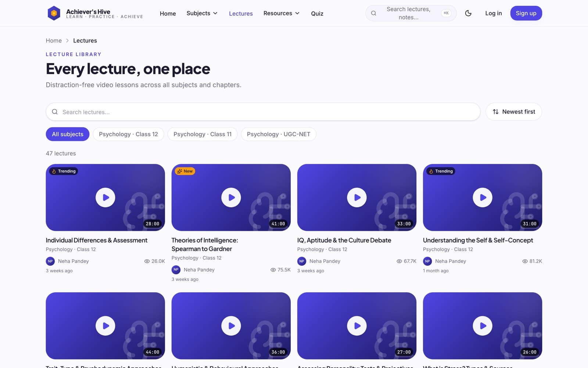
Task: Filter by Psychology · Class 12 chip
Action: coord(128,134)
